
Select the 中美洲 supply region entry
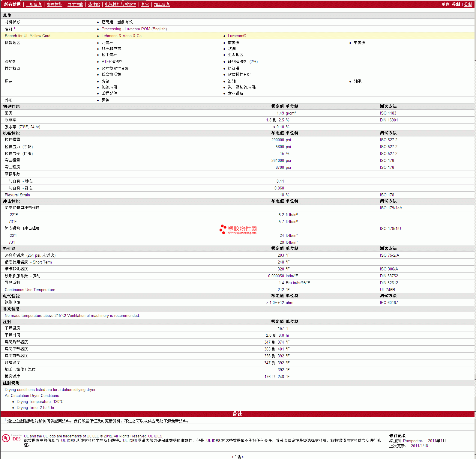click(x=360, y=43)
